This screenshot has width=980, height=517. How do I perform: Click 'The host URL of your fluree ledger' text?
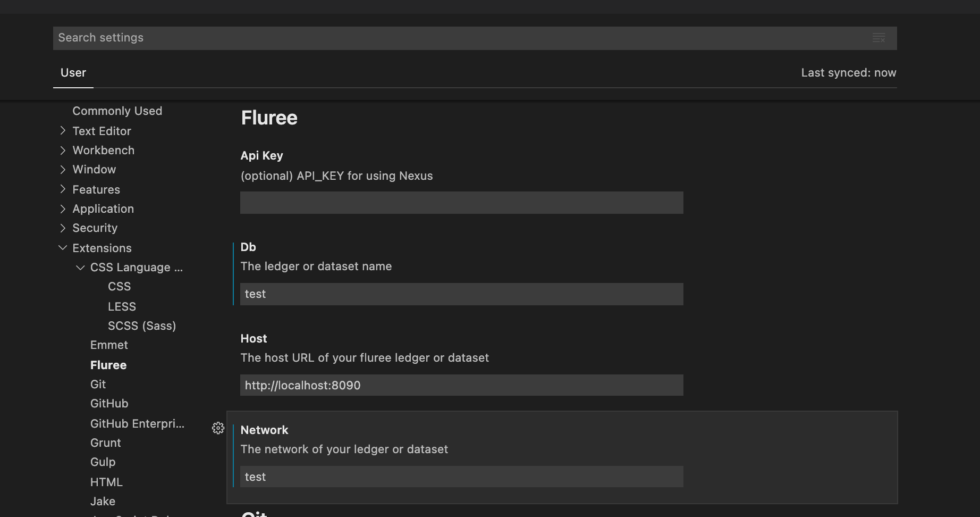(365, 358)
